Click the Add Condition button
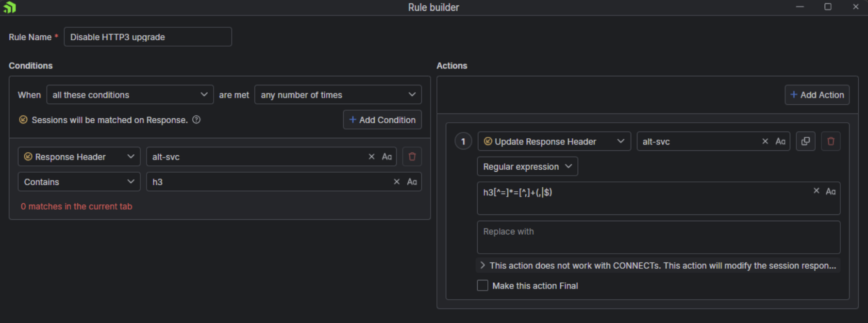Image resolution: width=868 pixels, height=323 pixels. point(382,120)
